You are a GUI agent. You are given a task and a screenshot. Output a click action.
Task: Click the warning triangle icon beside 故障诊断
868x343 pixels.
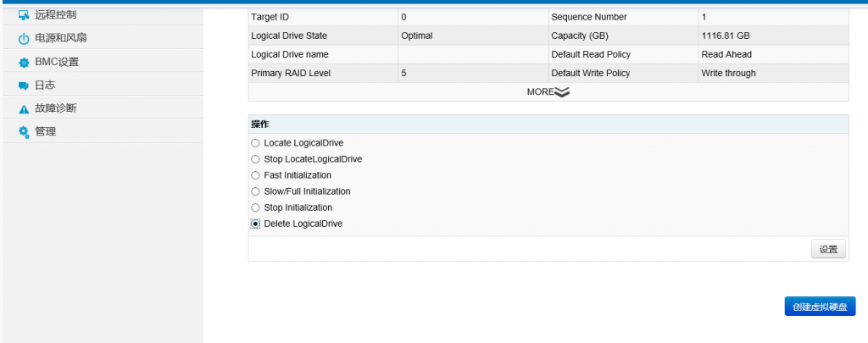pos(24,109)
